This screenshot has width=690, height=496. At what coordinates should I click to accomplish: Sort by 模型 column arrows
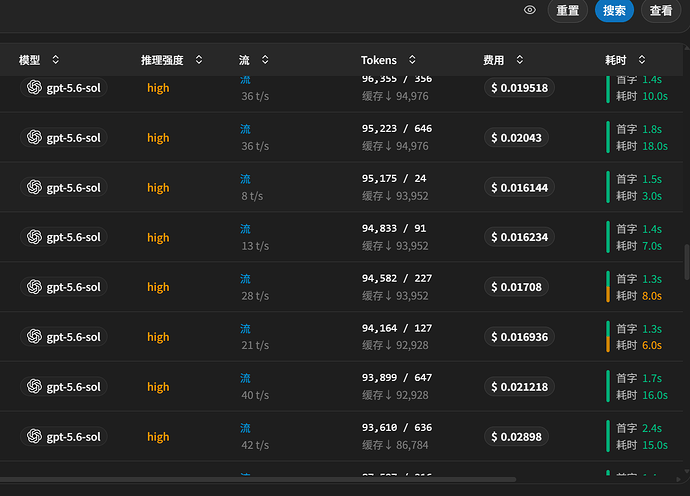click(x=55, y=59)
